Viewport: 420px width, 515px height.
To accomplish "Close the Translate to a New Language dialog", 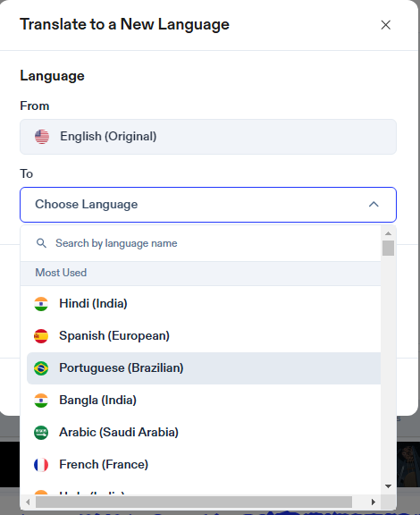I will 385,25.
